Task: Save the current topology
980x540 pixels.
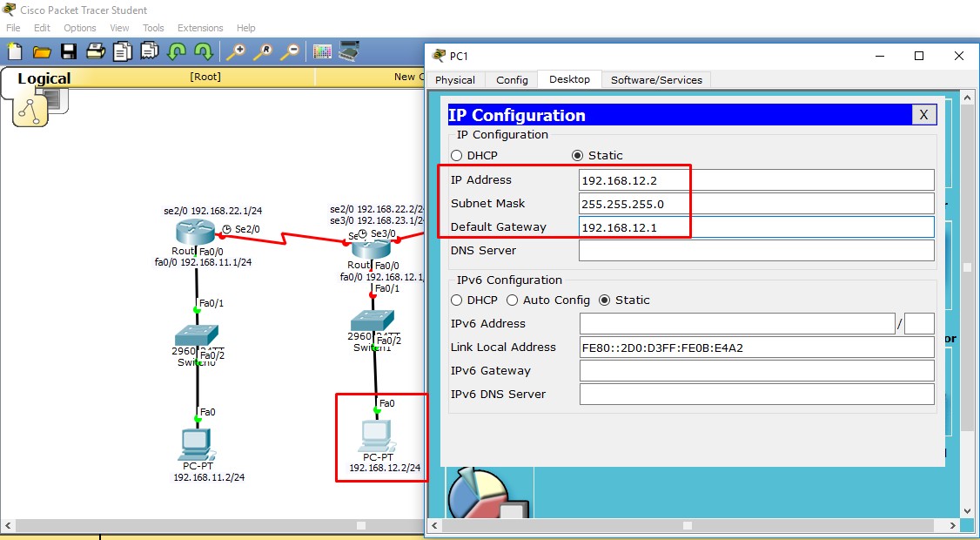Action: point(69,51)
